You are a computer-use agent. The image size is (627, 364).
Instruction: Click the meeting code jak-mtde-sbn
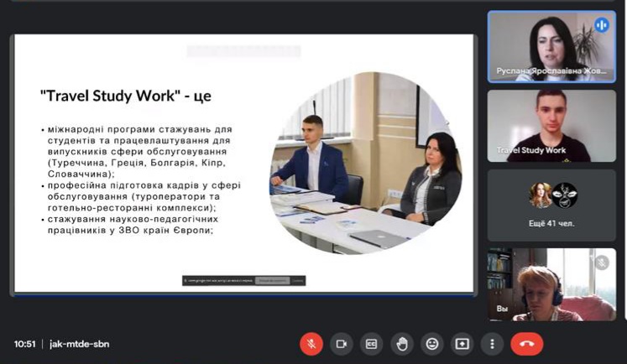coord(79,344)
